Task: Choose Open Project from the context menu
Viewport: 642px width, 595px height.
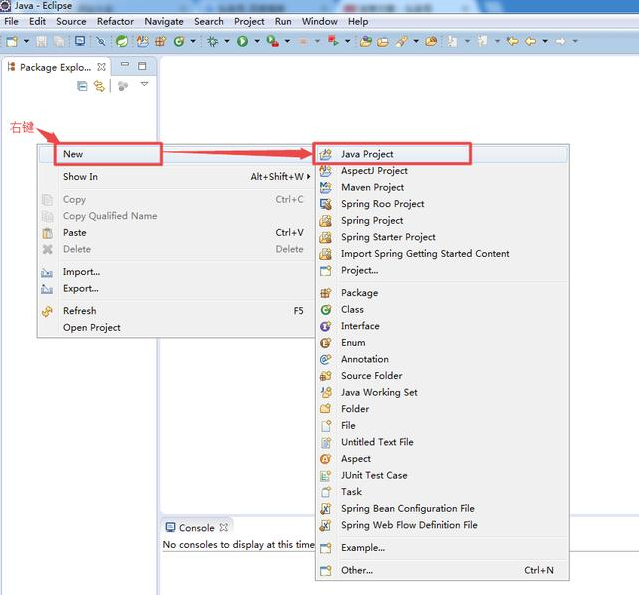Action: [176, 328]
